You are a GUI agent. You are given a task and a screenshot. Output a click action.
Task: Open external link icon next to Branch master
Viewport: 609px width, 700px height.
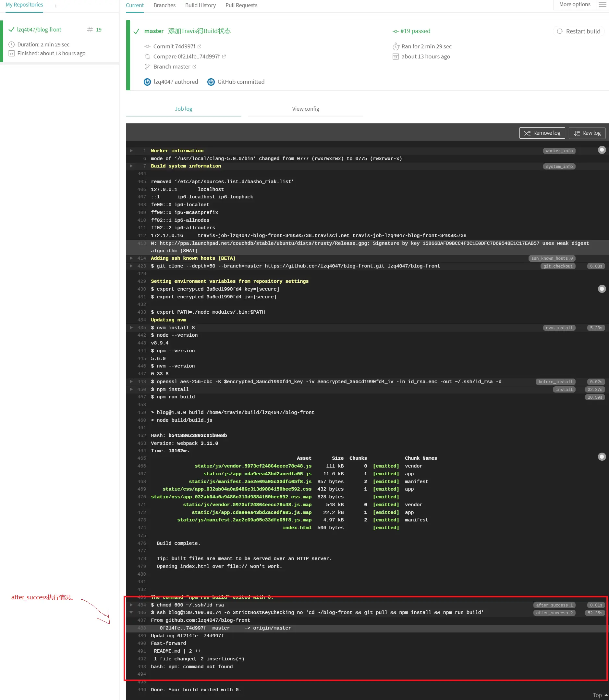point(194,67)
